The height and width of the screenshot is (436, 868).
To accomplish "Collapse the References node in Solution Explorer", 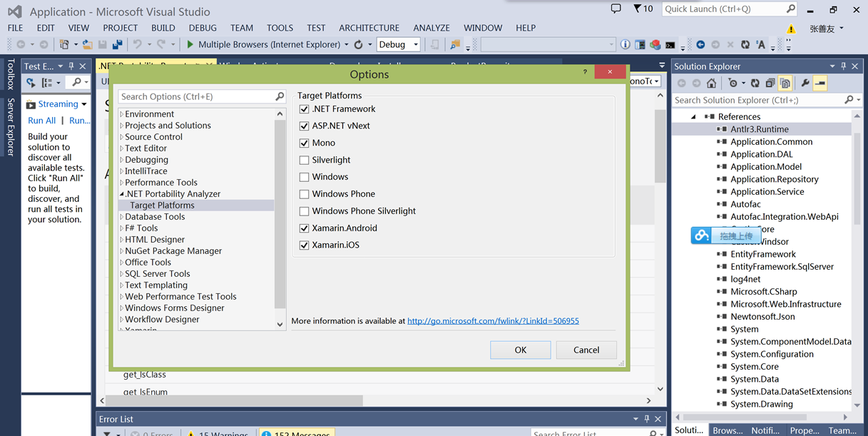I will point(694,116).
